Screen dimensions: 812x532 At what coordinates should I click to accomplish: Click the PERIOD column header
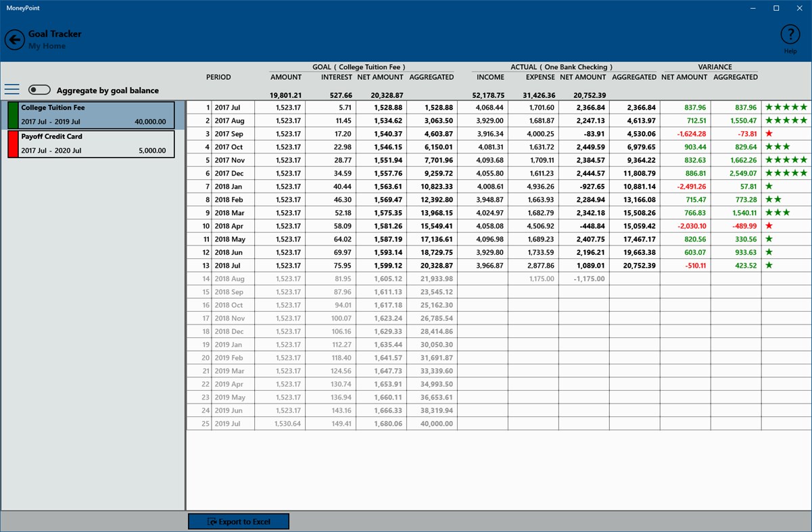click(x=218, y=77)
